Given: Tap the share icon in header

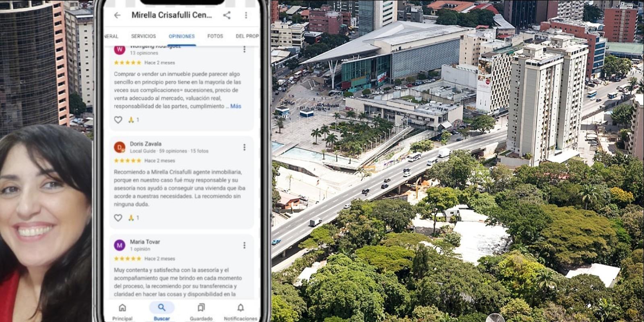Looking at the screenshot, I should coord(227,15).
